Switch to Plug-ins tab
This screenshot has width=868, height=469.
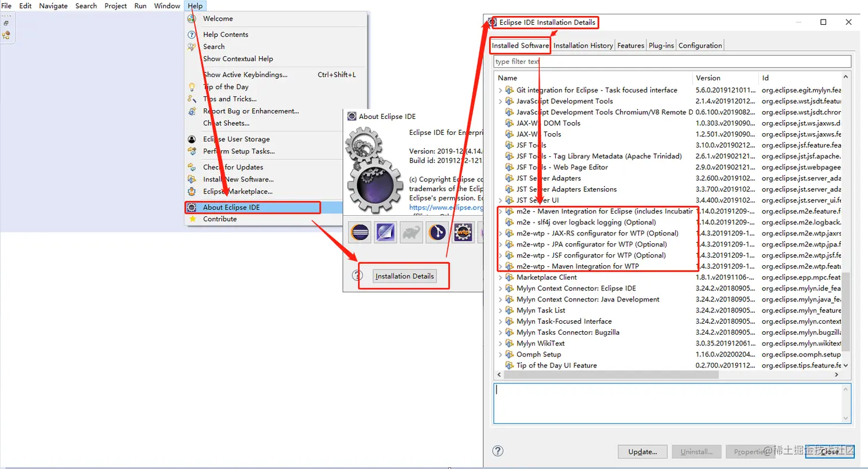661,45
